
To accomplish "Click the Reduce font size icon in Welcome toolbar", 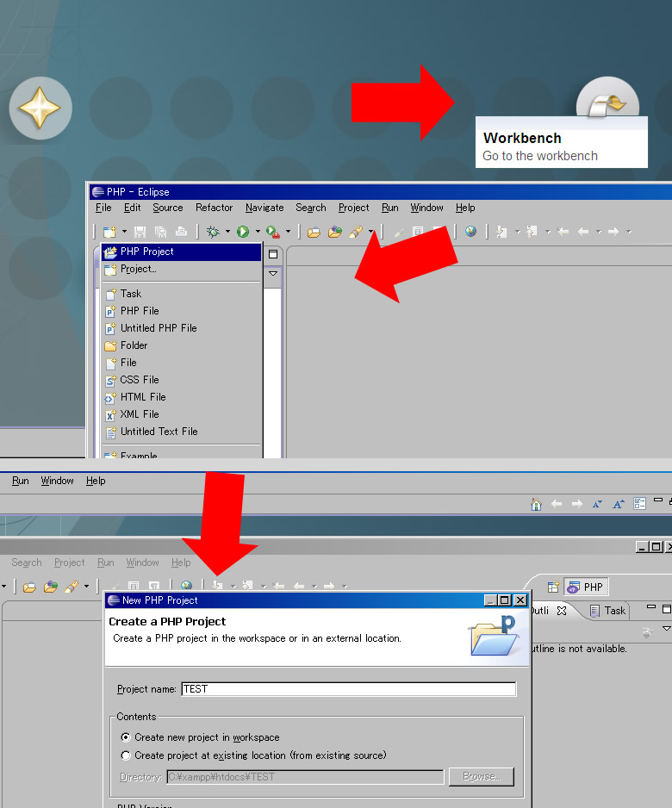I will click(597, 504).
